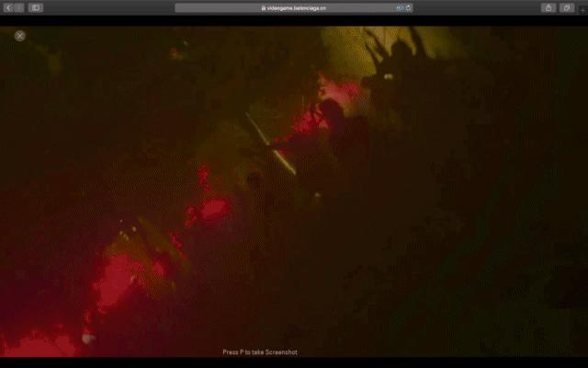This screenshot has height=368, width=588.
Task: Click the 'Press P to take Screenshot' text
Action: (260, 352)
